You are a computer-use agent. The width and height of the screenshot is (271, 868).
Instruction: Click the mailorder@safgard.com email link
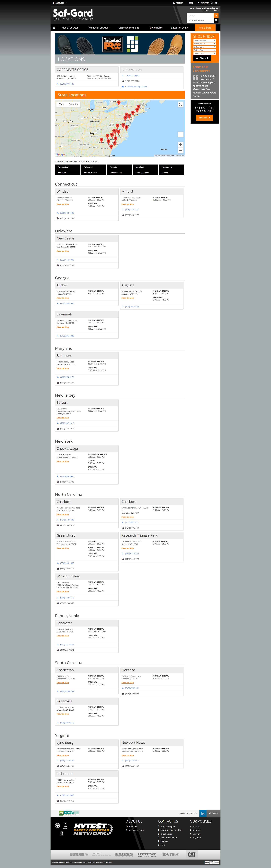pyautogui.click(x=136, y=87)
